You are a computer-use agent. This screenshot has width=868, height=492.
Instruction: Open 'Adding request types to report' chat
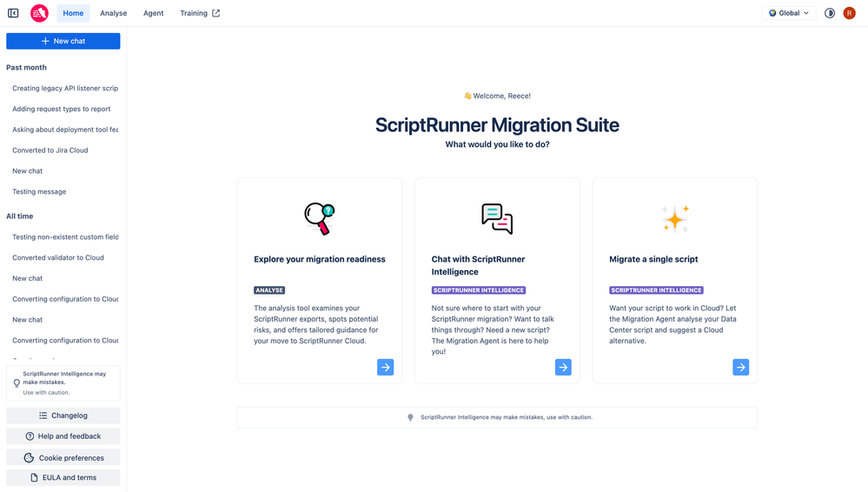coord(62,110)
